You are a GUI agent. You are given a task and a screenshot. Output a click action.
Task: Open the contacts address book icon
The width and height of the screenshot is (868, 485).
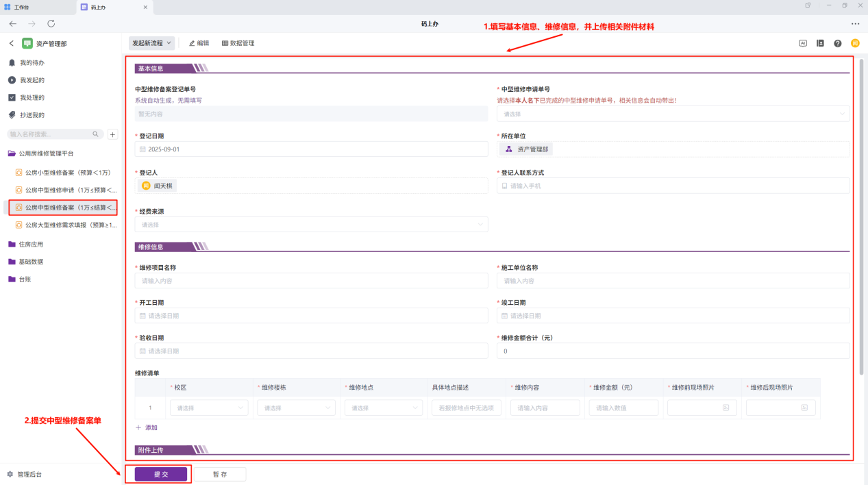coord(820,43)
